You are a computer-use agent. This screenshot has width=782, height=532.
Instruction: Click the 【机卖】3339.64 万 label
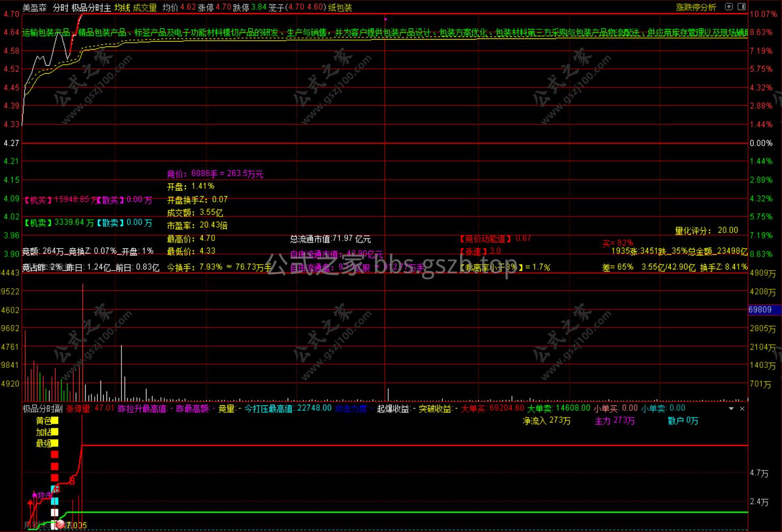tap(58, 222)
